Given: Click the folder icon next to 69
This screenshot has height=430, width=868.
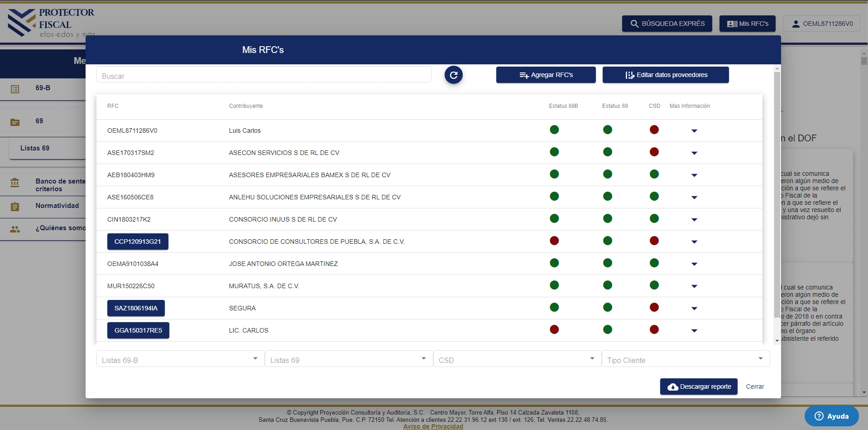Looking at the screenshot, I should click(15, 122).
